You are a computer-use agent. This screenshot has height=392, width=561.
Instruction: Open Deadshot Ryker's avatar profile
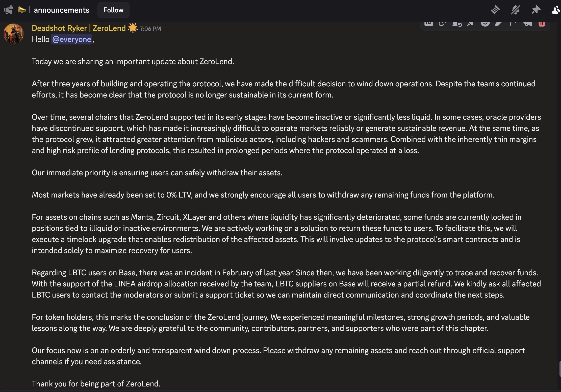pyautogui.click(x=14, y=34)
